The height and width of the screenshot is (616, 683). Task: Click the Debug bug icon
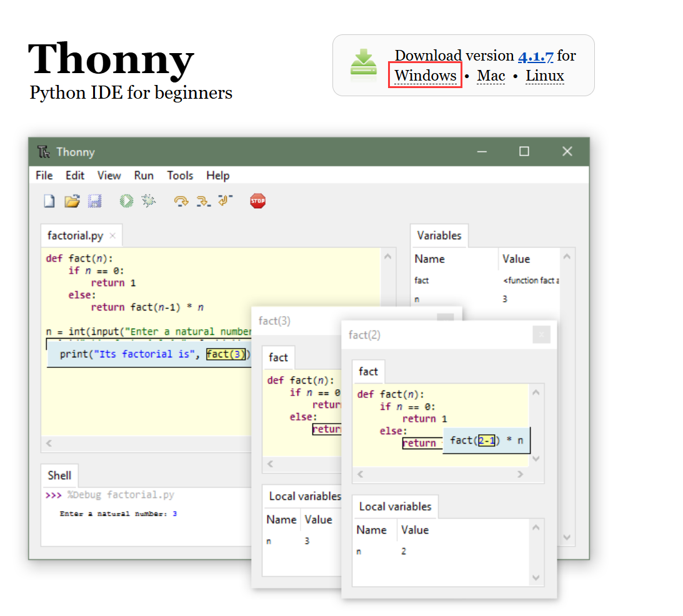point(149,201)
